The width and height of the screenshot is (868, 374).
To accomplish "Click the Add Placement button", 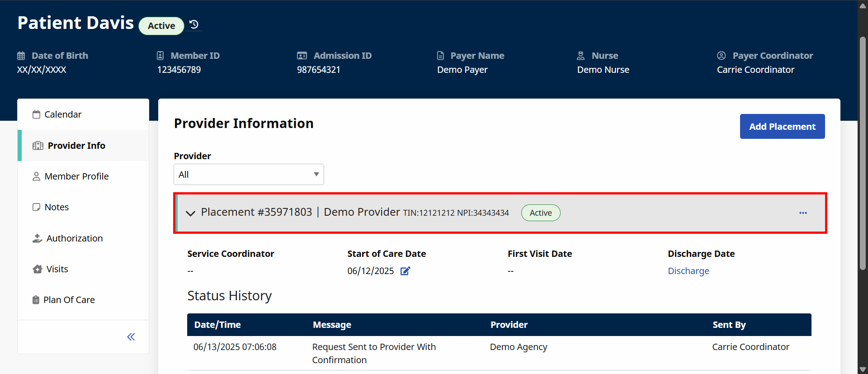I will pyautogui.click(x=782, y=127).
